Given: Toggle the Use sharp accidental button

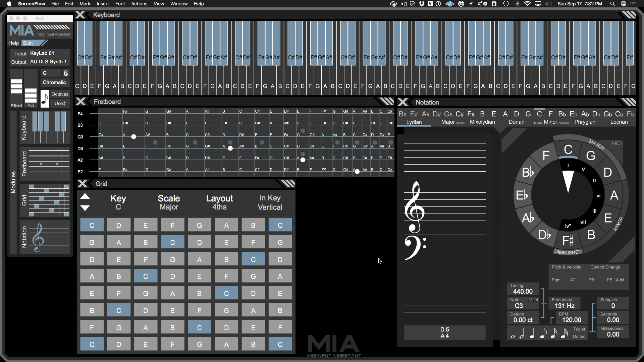Looking at the screenshot, I should (60, 104).
